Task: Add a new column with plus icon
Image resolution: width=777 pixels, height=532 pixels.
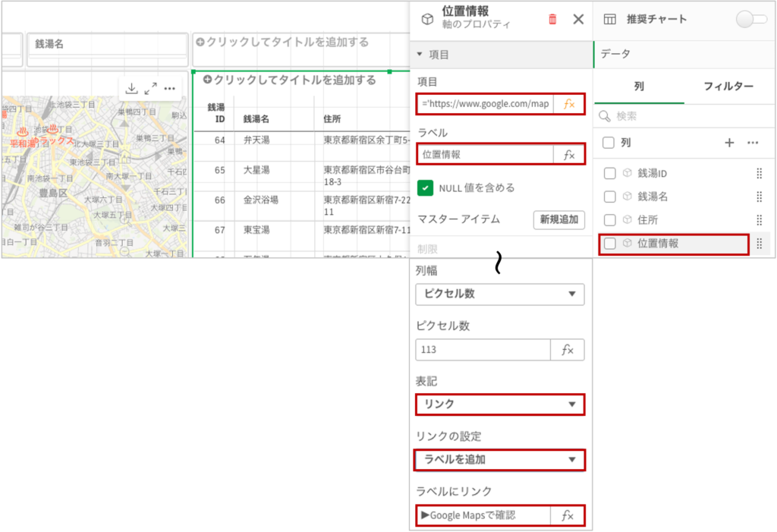Action: point(729,143)
